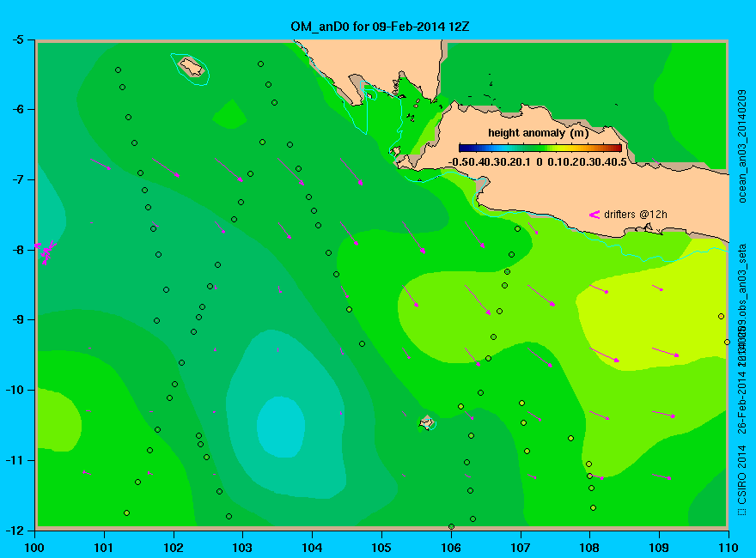756x558 pixels.
Task: Click the light cyan height minimum near 103.5 east
Action: (x=281, y=426)
